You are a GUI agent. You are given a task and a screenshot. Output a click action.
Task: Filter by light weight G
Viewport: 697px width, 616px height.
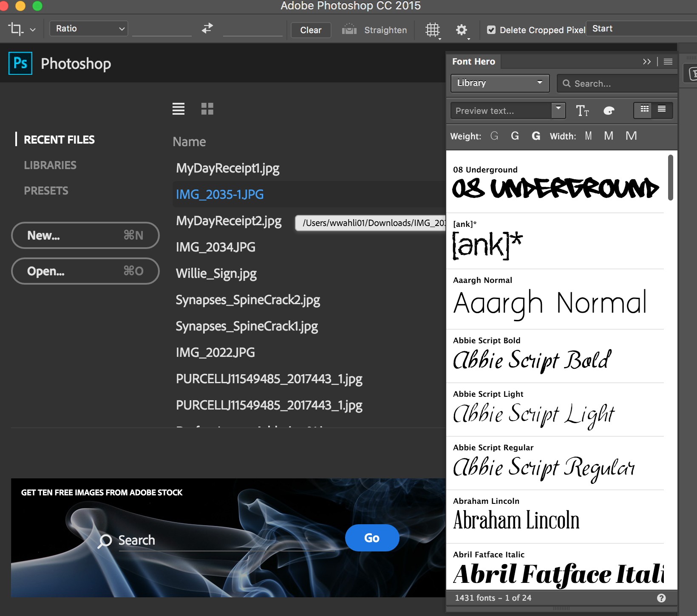point(494,136)
